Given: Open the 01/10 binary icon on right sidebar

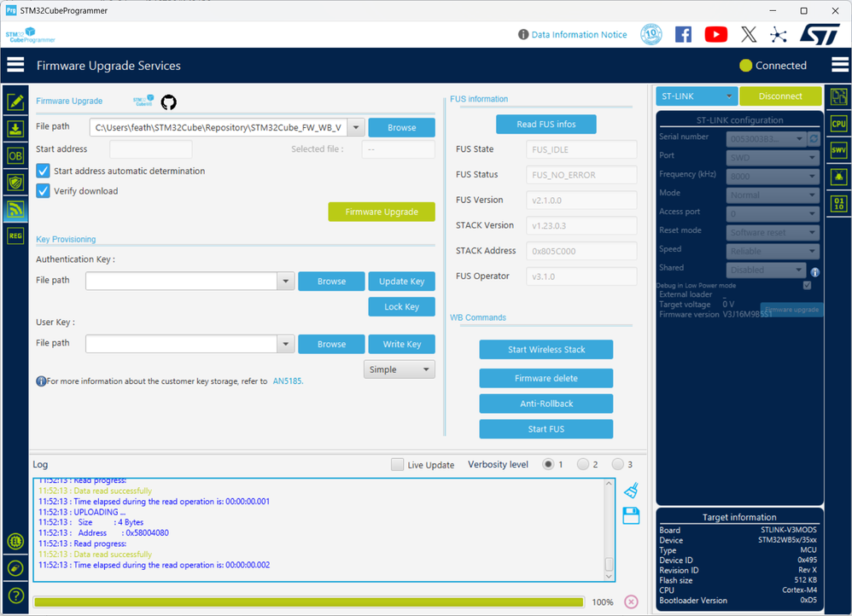Looking at the screenshot, I should (838, 204).
